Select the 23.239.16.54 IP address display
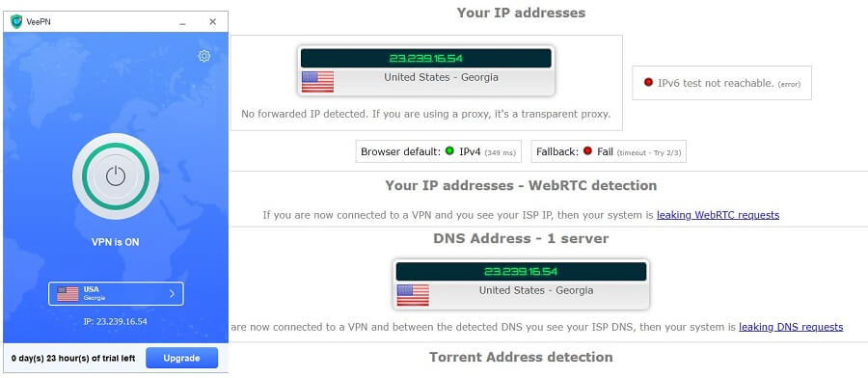 (425, 58)
